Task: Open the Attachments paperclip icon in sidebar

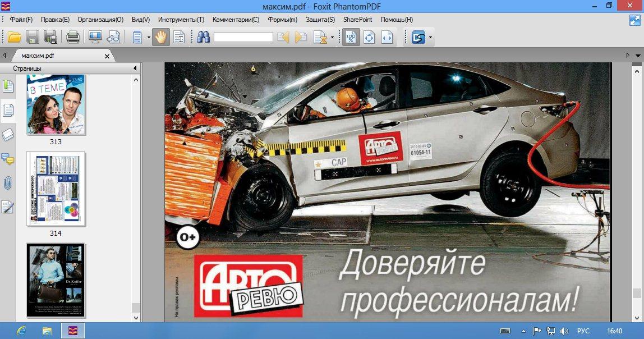Action: coord(7,182)
